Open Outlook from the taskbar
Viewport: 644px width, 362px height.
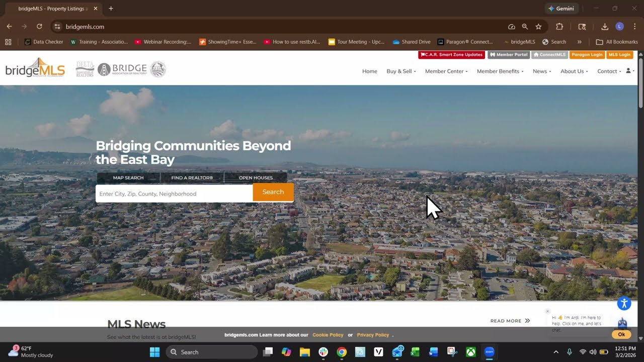click(397, 351)
